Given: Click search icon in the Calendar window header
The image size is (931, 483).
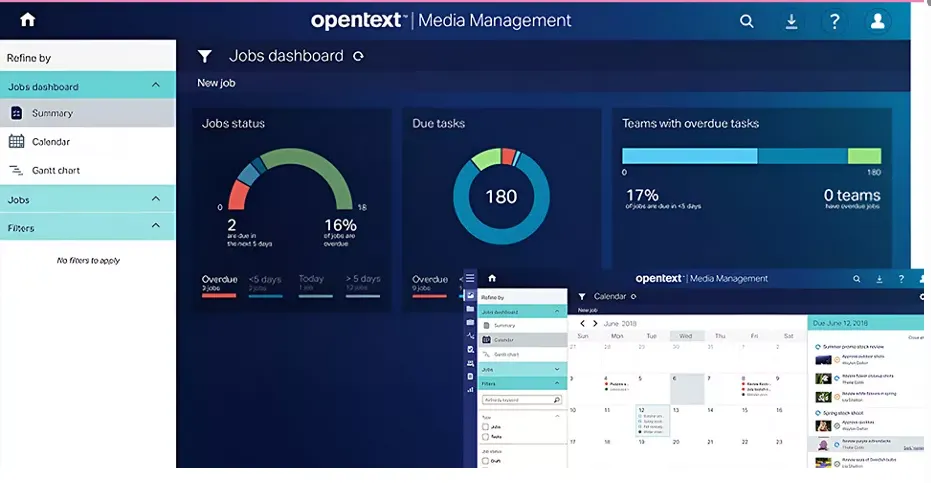Looking at the screenshot, I should coord(856,279).
